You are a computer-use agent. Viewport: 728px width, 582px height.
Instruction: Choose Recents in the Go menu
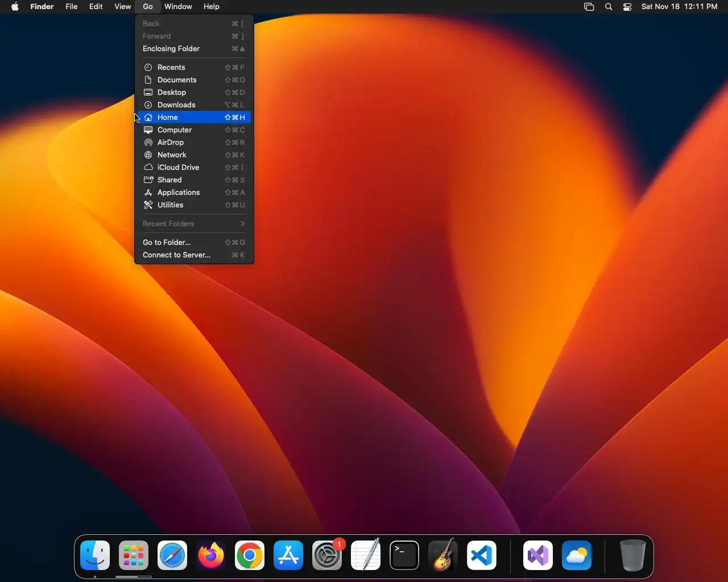point(194,67)
